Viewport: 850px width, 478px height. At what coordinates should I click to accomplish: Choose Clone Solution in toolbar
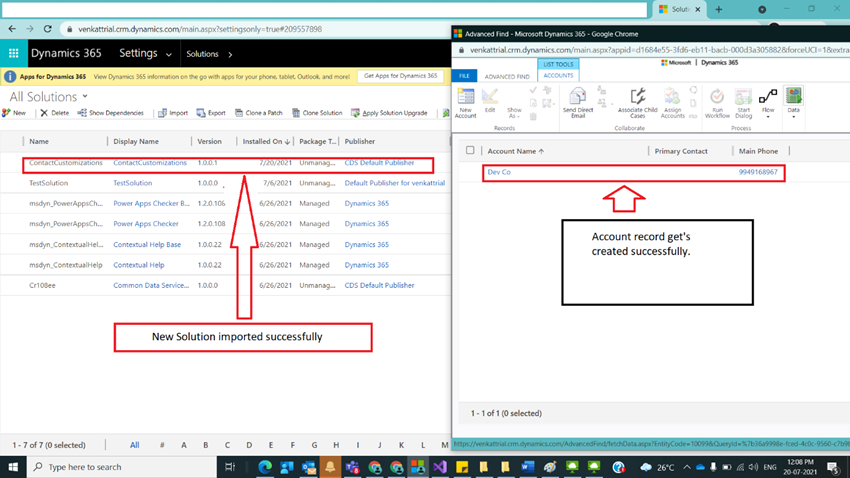coord(317,113)
